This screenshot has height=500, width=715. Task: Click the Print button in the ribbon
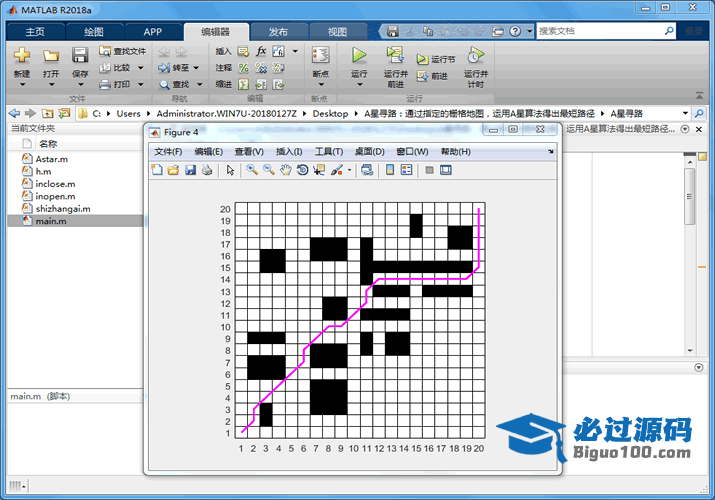(121, 84)
